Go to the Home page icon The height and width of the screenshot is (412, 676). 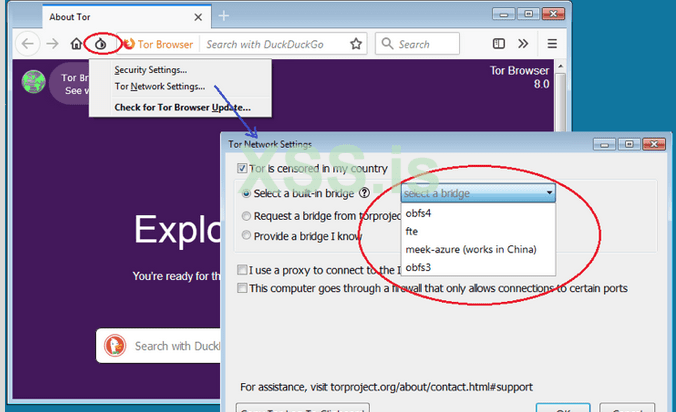[x=76, y=44]
